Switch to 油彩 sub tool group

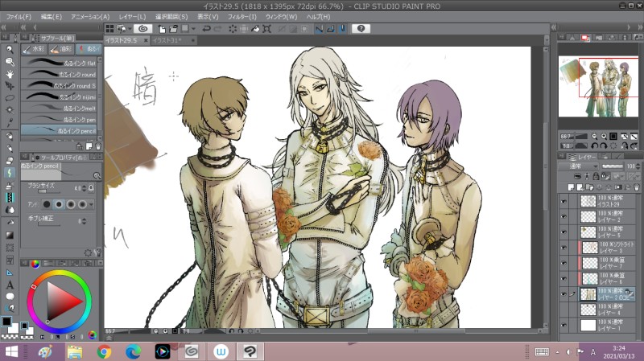tap(61, 49)
